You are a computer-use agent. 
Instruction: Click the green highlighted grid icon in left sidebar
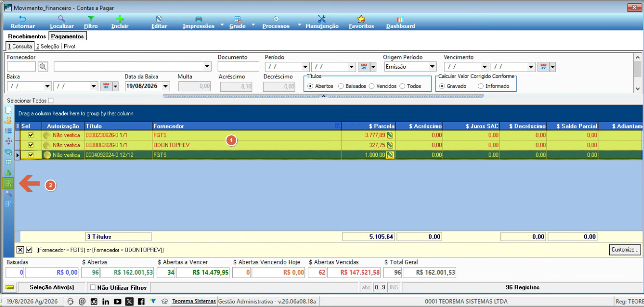(x=8, y=183)
